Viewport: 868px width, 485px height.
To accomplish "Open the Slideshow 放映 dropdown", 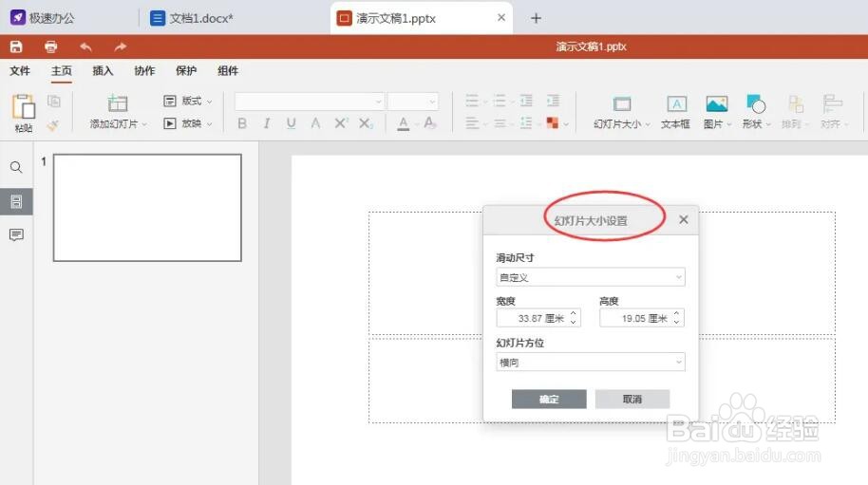I will point(188,123).
